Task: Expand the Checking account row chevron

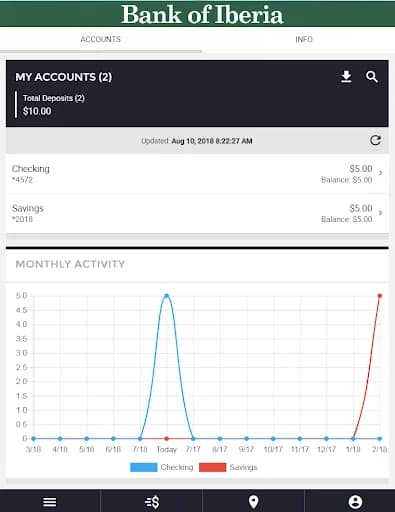Action: (x=380, y=173)
